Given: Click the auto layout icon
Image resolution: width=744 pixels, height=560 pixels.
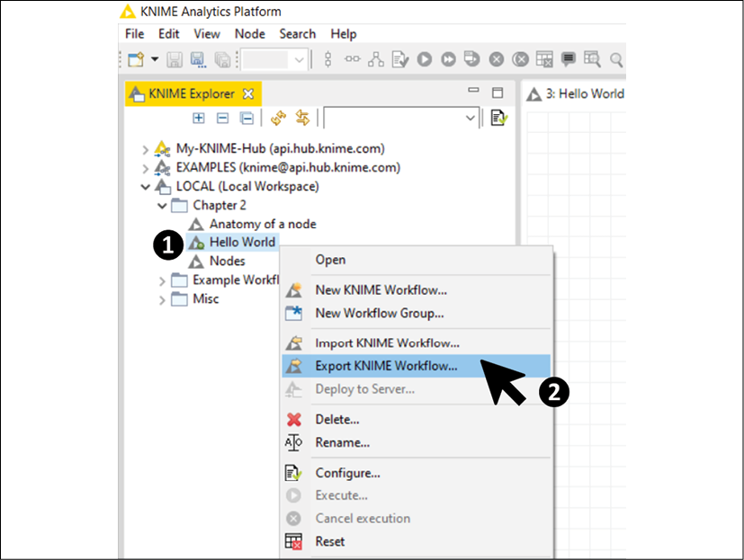Looking at the screenshot, I should (x=376, y=59).
